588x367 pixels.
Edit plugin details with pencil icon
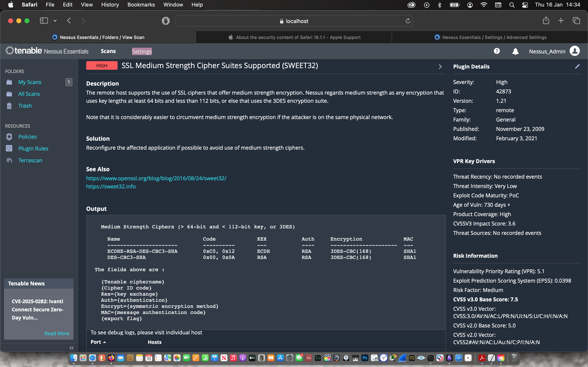coord(577,66)
